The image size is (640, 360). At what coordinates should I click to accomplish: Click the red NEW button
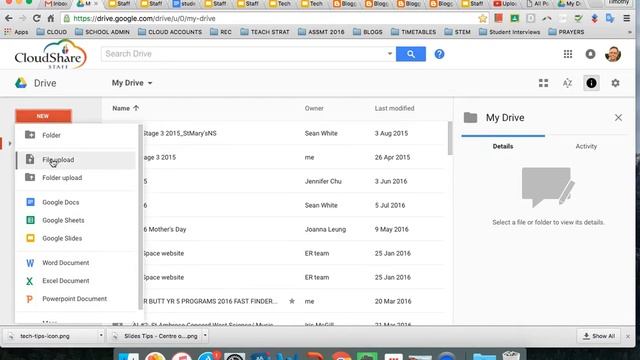(x=43, y=116)
